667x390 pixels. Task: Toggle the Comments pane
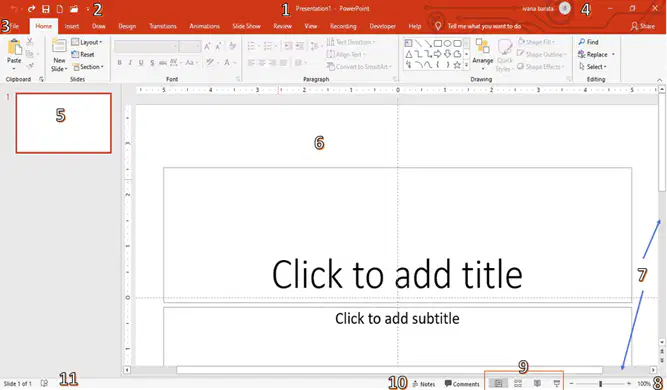click(x=462, y=384)
